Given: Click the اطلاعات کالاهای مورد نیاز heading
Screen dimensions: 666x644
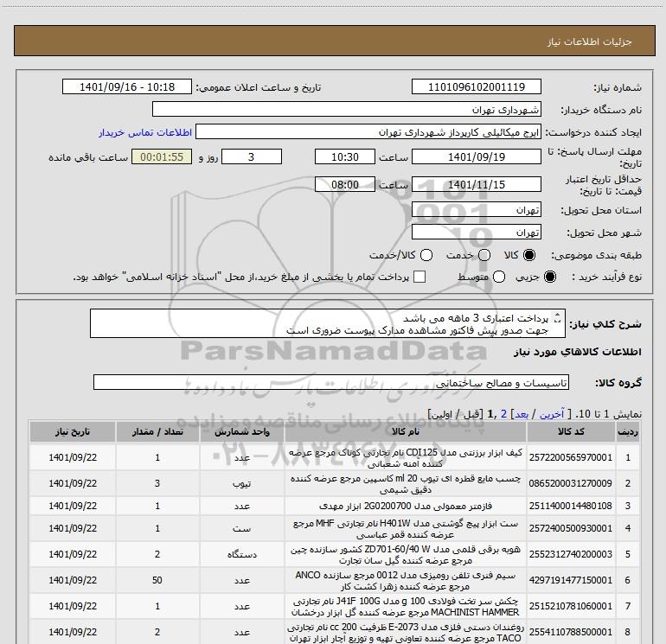Looking at the screenshot, I should (577, 352).
